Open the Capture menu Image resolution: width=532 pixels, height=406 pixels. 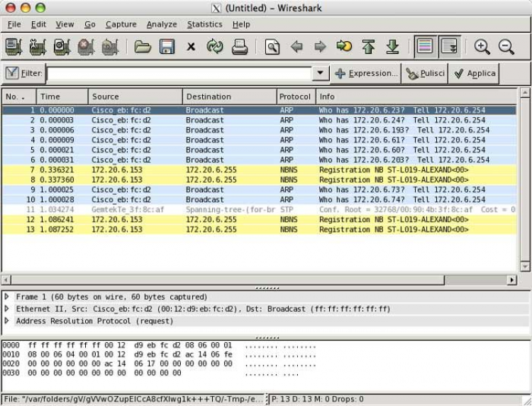121,24
